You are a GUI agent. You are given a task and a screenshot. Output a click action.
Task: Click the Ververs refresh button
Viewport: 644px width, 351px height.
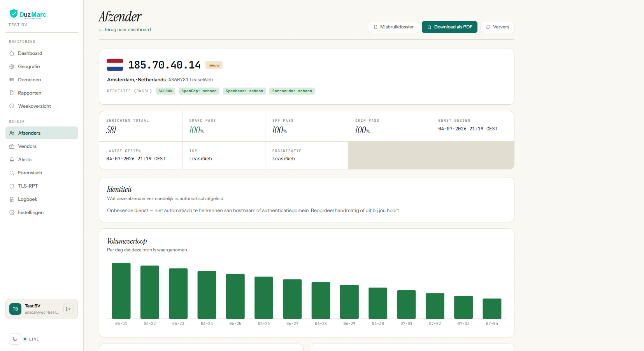tap(497, 27)
